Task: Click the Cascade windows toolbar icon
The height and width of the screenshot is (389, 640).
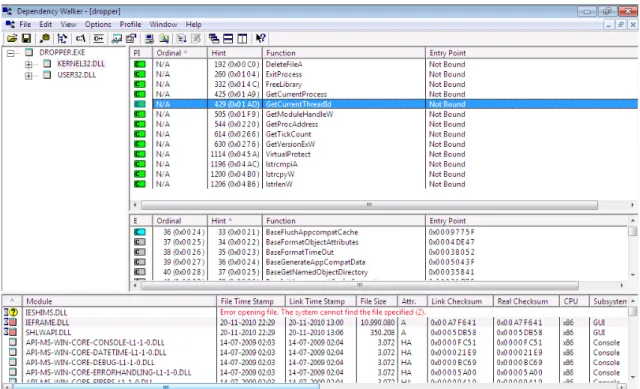Action: (x=214, y=38)
